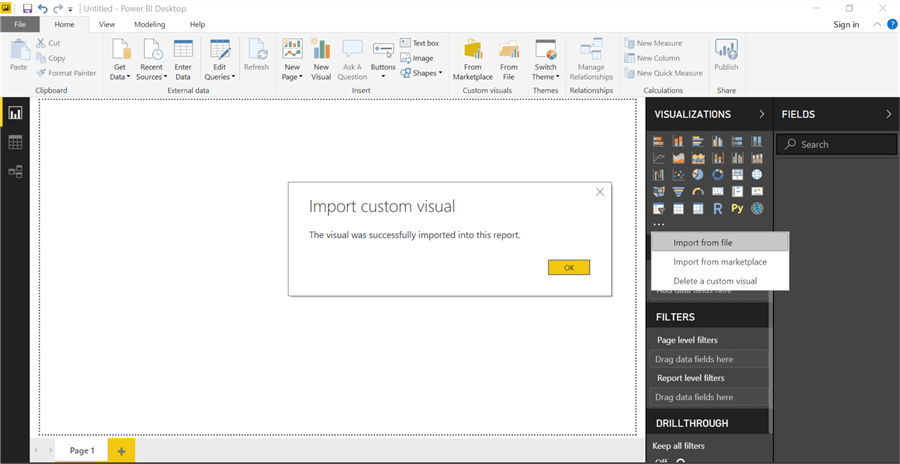Select the Area chart visual
The image size is (900, 464).
point(678,158)
